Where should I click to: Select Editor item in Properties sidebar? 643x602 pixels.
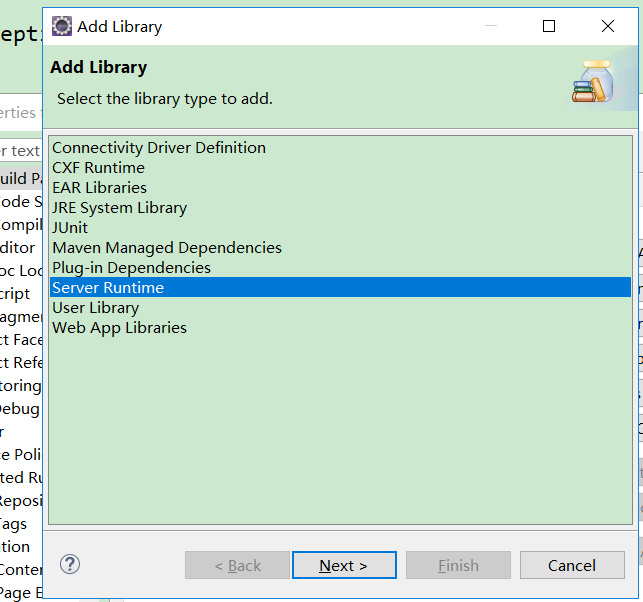[x=18, y=248]
